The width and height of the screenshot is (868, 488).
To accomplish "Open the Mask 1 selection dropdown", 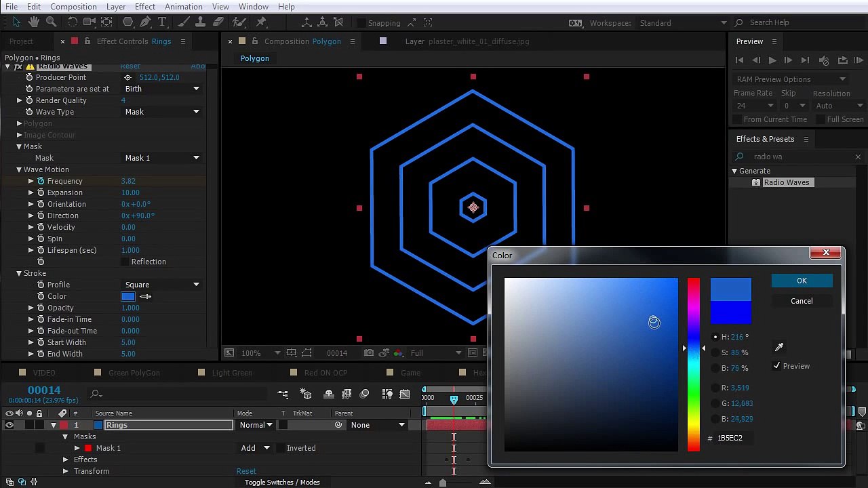I will (x=162, y=158).
